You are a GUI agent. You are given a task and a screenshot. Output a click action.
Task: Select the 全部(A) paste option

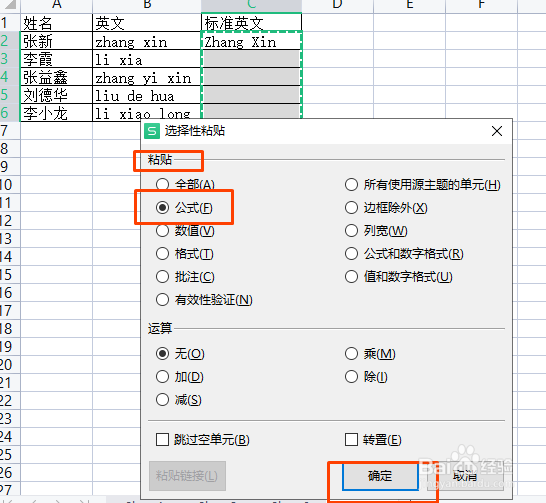[186, 184]
